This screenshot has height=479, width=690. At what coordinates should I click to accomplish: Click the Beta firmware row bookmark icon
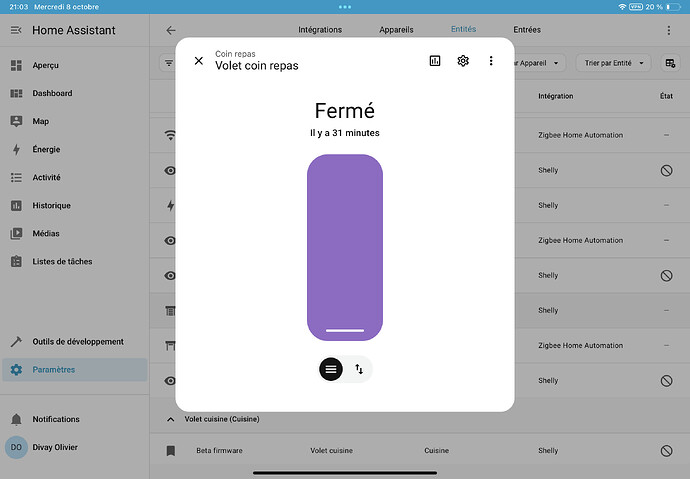(x=171, y=450)
